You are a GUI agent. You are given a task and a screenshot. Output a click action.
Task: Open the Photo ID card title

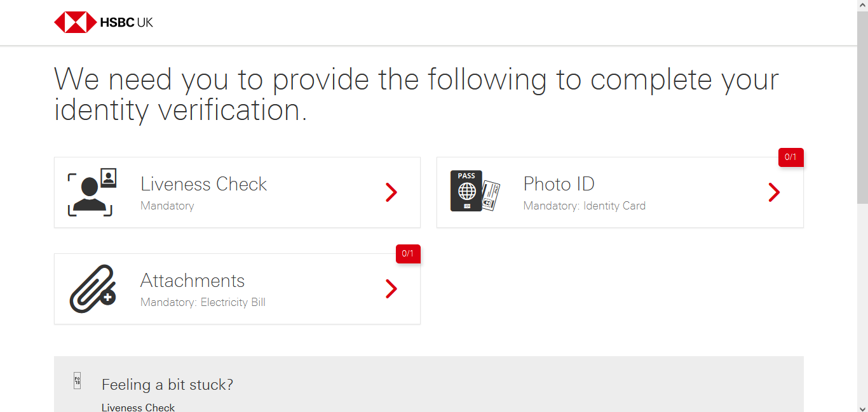[559, 184]
